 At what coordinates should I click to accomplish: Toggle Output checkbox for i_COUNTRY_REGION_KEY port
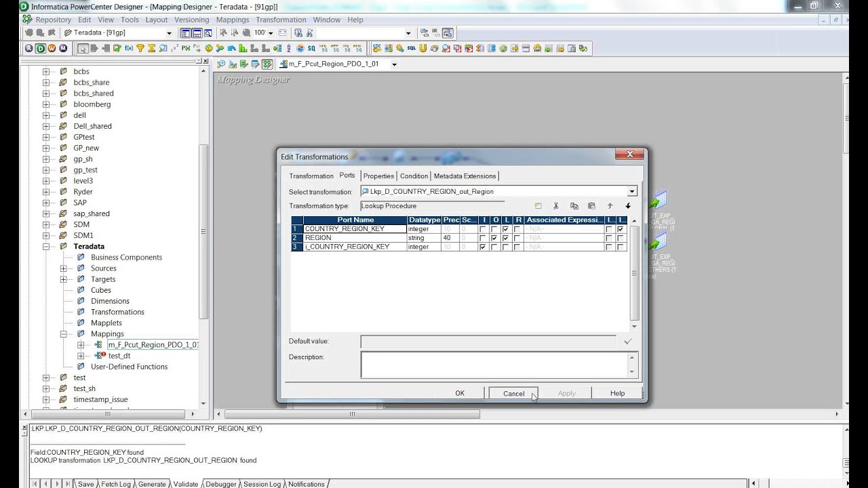[x=494, y=247]
